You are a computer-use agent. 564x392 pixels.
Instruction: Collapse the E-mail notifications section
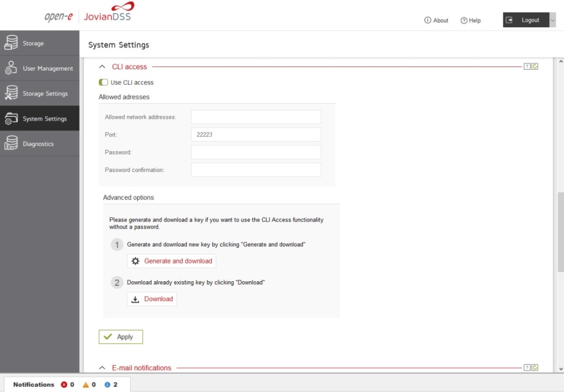[102, 368]
